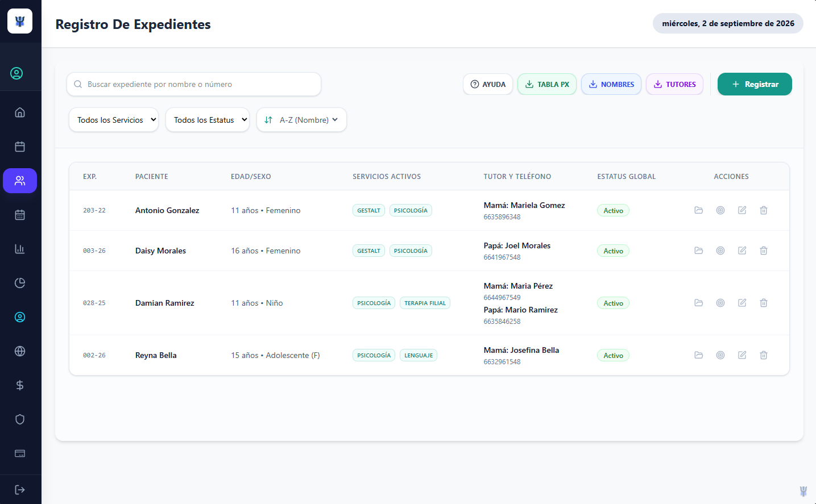Edit the Damian Ramirez record
Image resolution: width=816 pixels, height=504 pixels.
(x=742, y=303)
